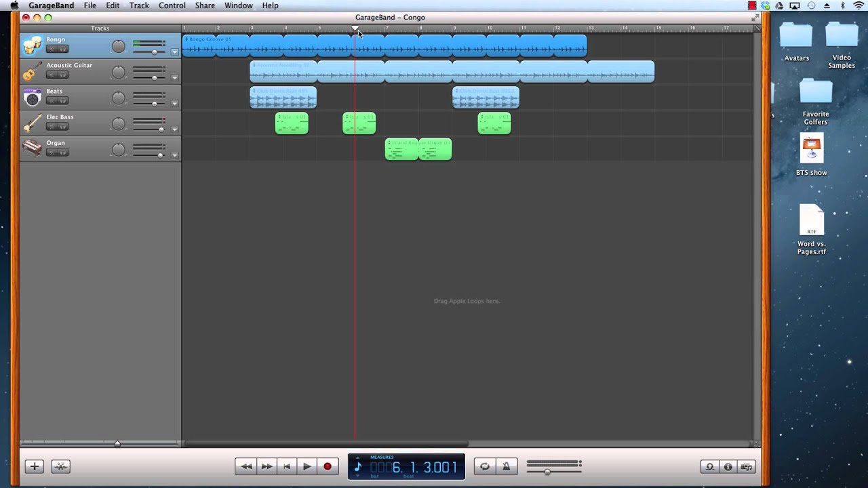Add a new track with plus button
The image size is (868, 488).
coord(35,466)
